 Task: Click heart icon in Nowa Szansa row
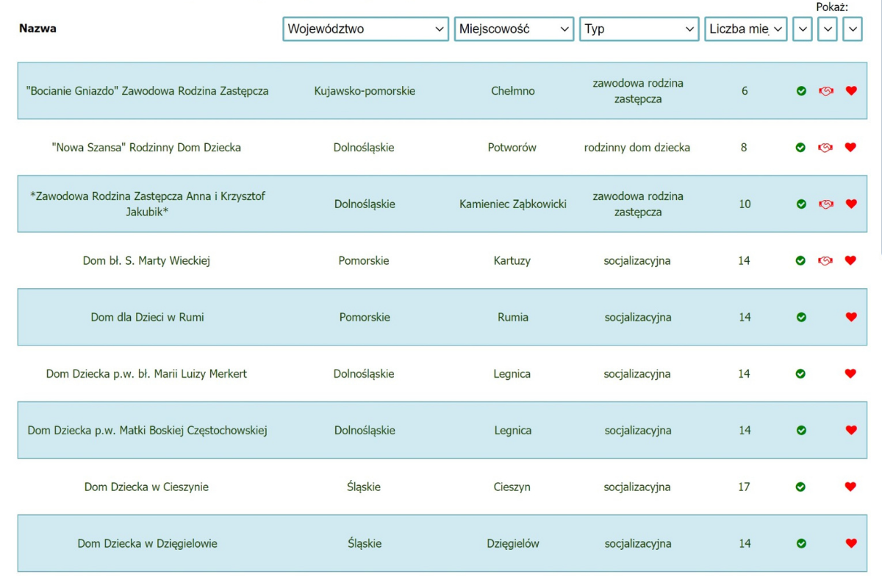850,147
